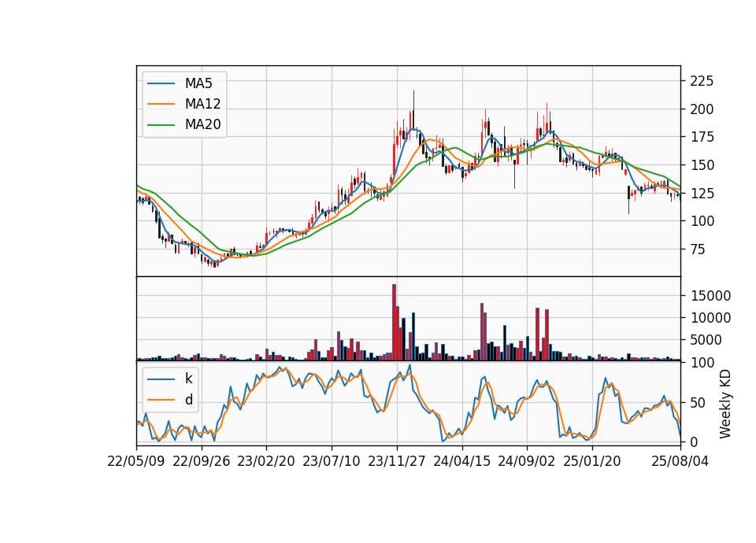Click the 23/02/20 date tick label
This screenshot has width=756, height=543.
pyautogui.click(x=266, y=461)
